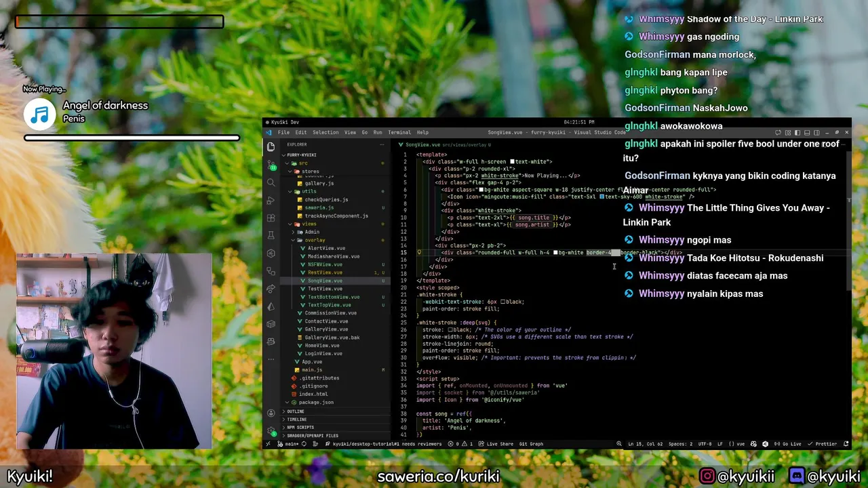
Task: Open the View menu
Action: point(350,132)
